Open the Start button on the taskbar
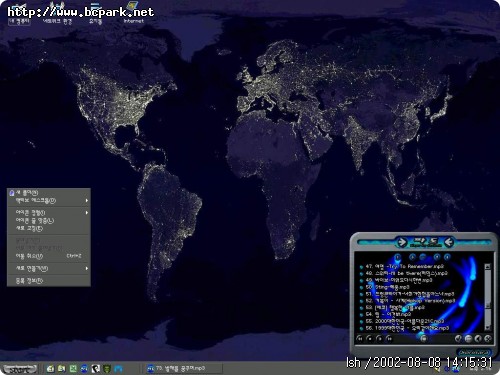This screenshot has width=500, height=375. [20, 369]
